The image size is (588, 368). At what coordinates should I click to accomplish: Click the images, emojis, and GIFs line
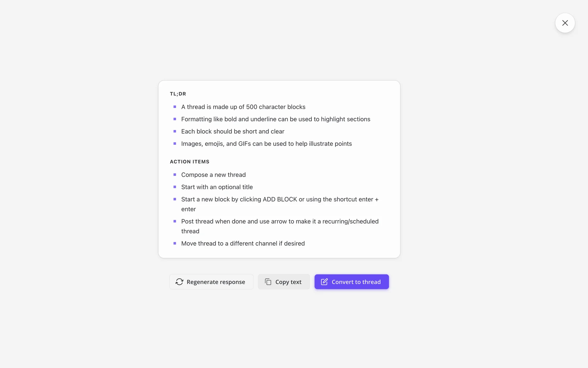pos(266,144)
